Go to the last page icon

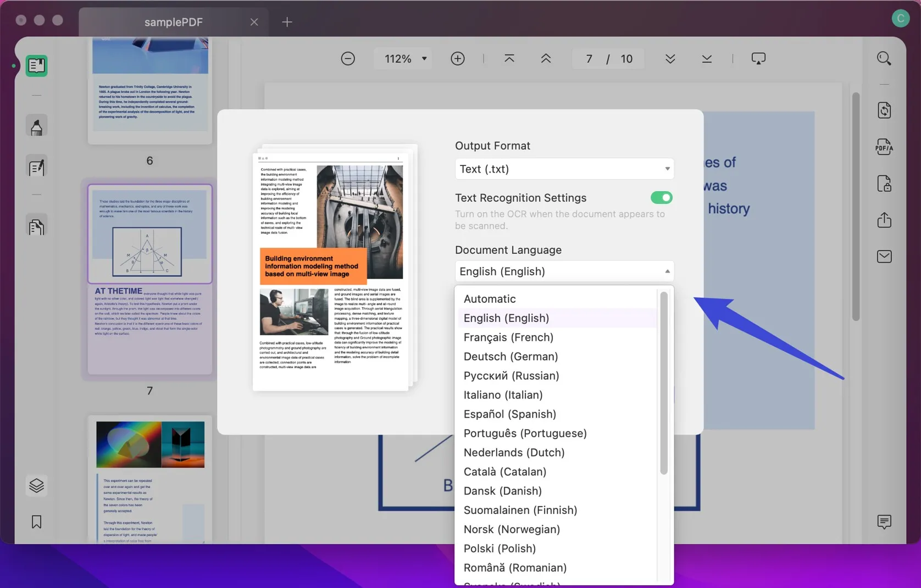point(707,59)
